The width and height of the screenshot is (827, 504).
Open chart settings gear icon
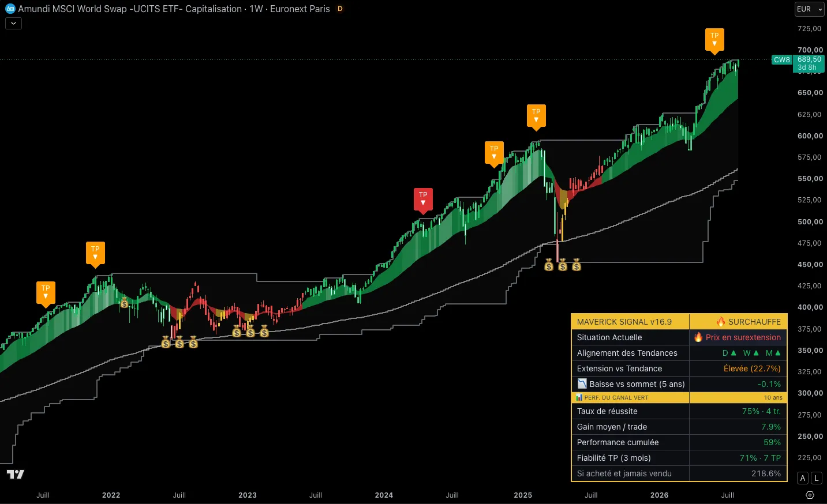click(x=810, y=495)
